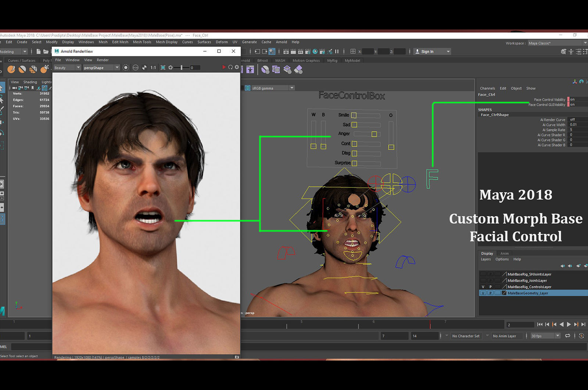Open the Beauty AOV dropdown
The image size is (588, 390).
click(67, 68)
